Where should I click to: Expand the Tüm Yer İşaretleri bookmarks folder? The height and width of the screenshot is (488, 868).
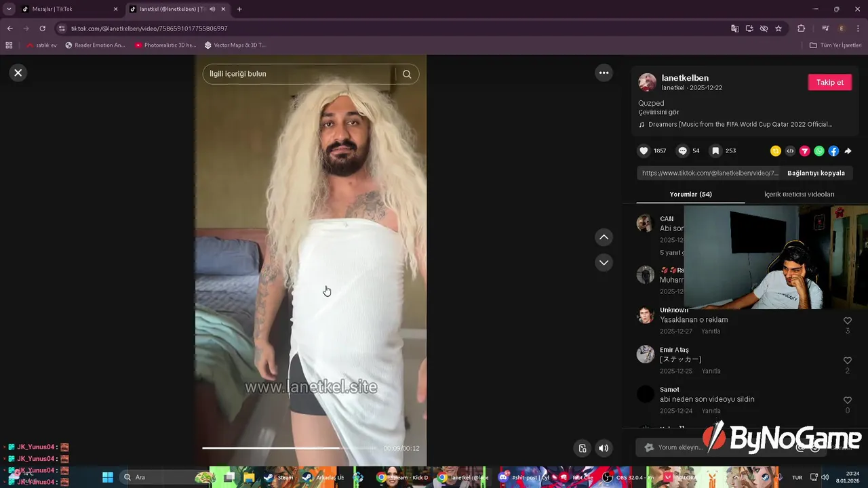[835, 45]
